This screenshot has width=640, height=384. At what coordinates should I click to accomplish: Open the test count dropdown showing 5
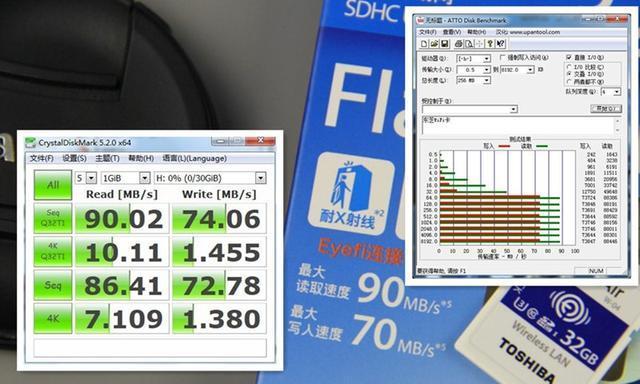coord(86,178)
